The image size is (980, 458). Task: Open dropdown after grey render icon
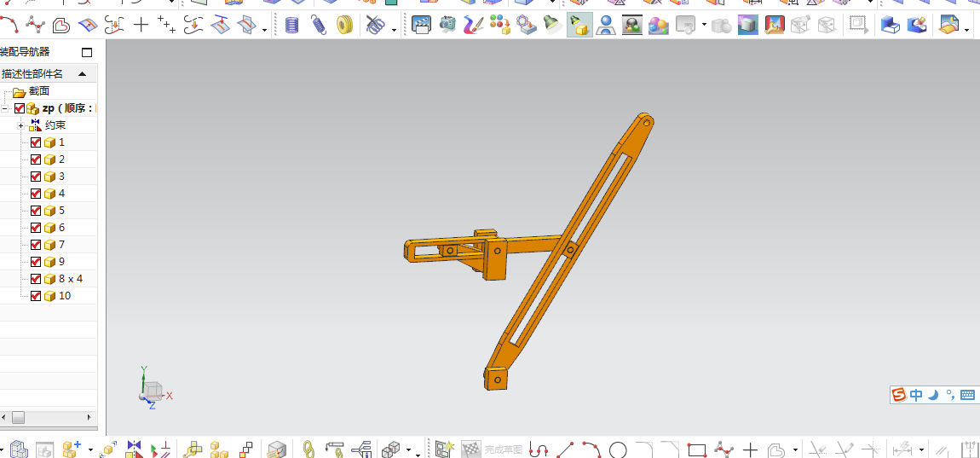tap(705, 25)
